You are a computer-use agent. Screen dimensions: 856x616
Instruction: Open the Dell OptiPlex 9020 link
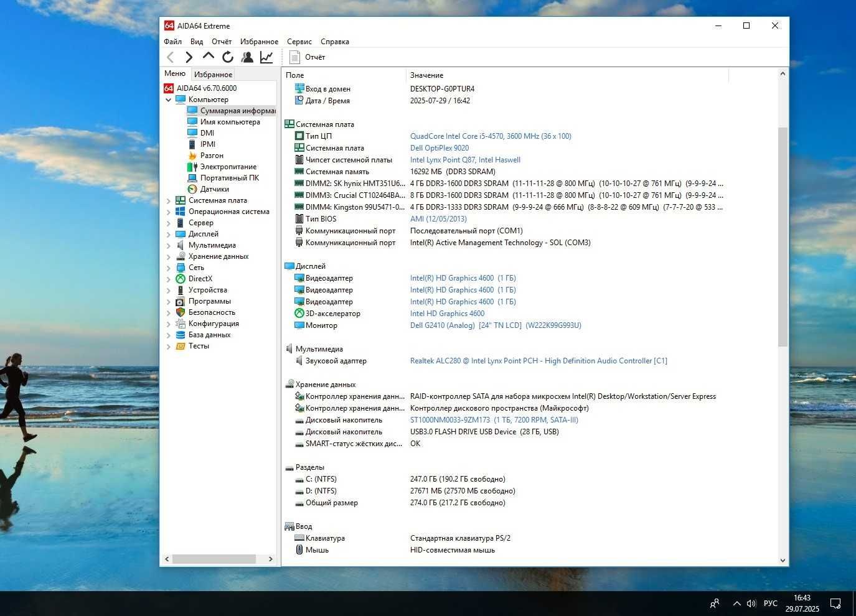point(440,148)
